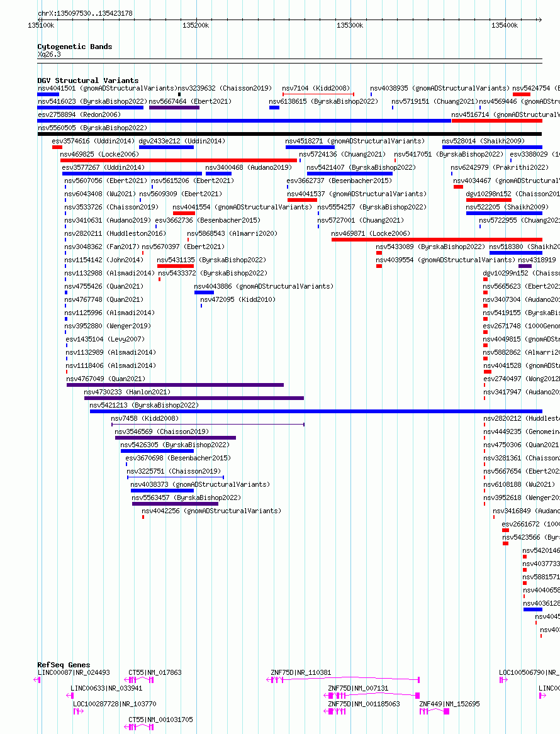Image resolution: width=560 pixels, height=734 pixels.
Task: Select esv3670698 (Besenbacher2015) label
Action: pos(179,459)
